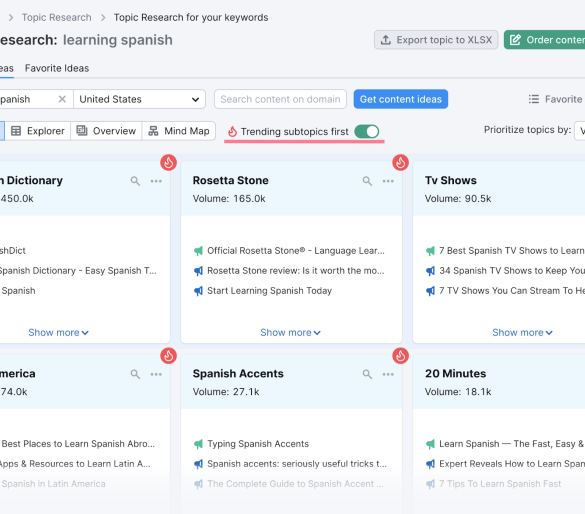Go to Topic Research breadcrumb
The width and height of the screenshot is (585, 514).
click(x=56, y=18)
